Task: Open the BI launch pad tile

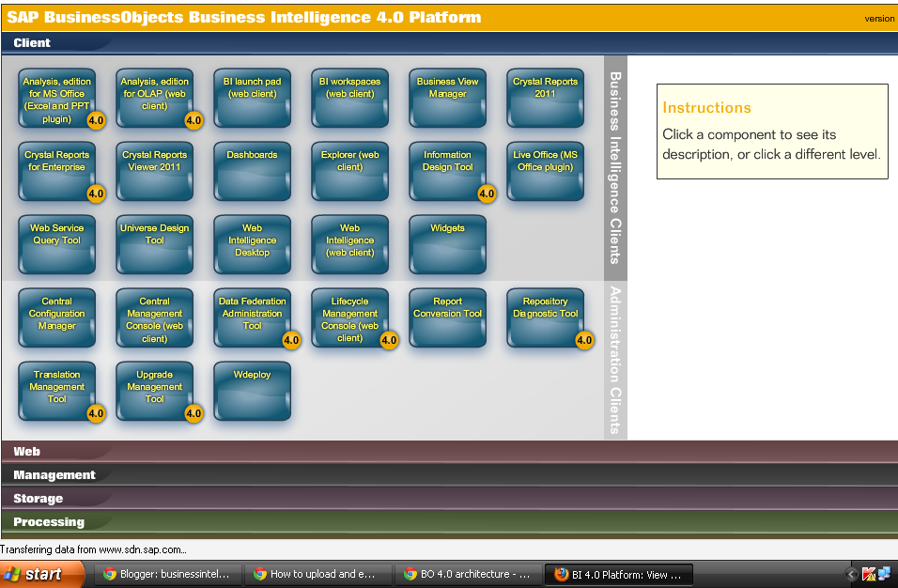Action: pyautogui.click(x=252, y=98)
